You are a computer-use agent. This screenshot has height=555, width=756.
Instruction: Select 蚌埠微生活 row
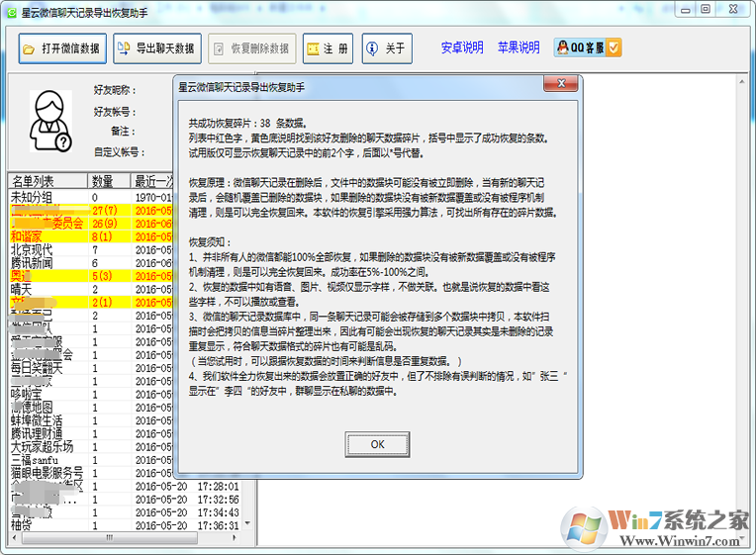pyautogui.click(x=91, y=420)
